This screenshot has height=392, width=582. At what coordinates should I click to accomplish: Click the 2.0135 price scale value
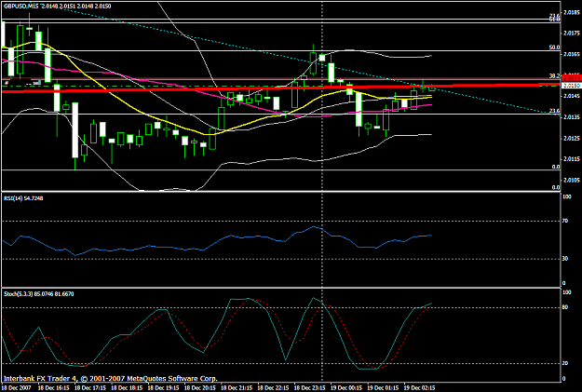[572, 117]
